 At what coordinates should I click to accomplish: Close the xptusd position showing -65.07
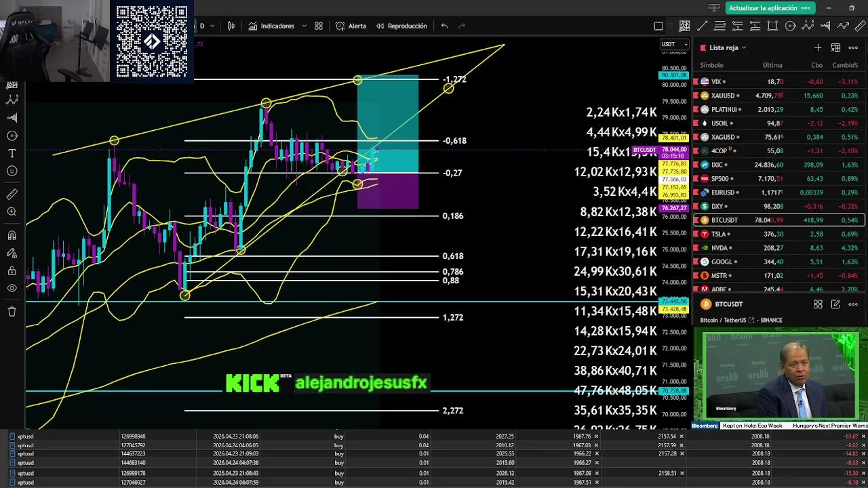tap(865, 436)
